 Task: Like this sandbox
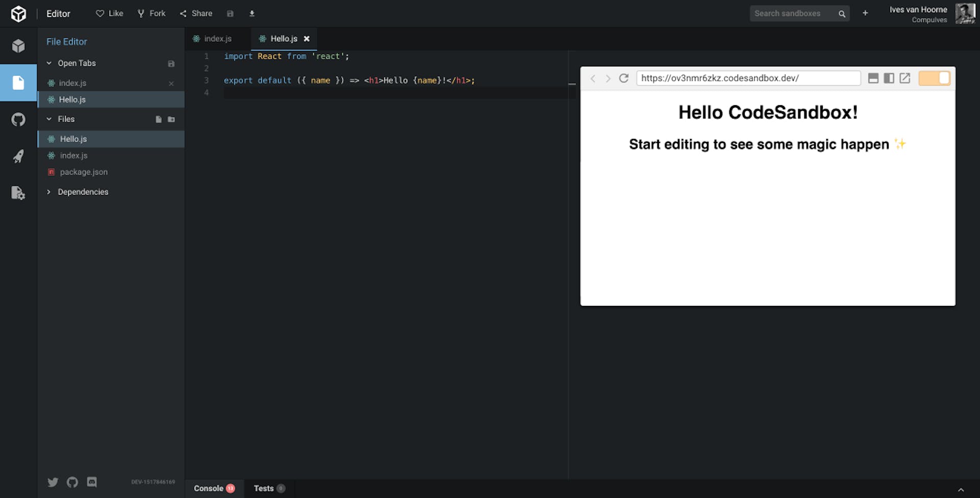coord(109,13)
